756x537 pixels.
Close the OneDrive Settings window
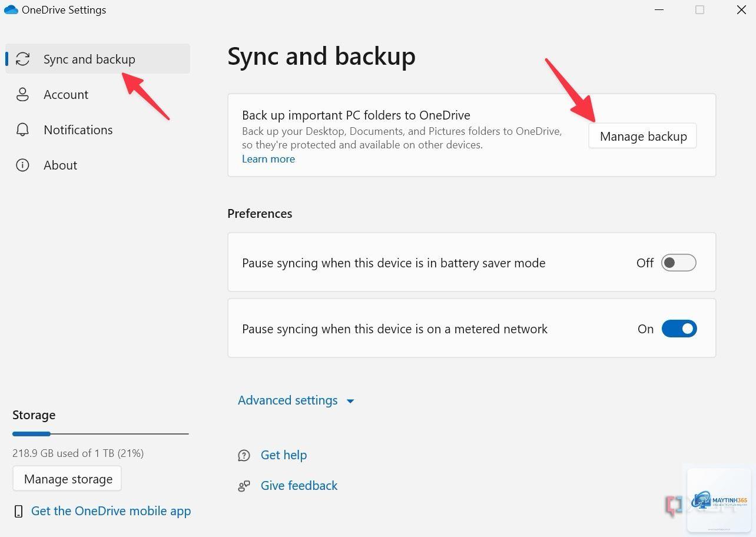(x=741, y=10)
